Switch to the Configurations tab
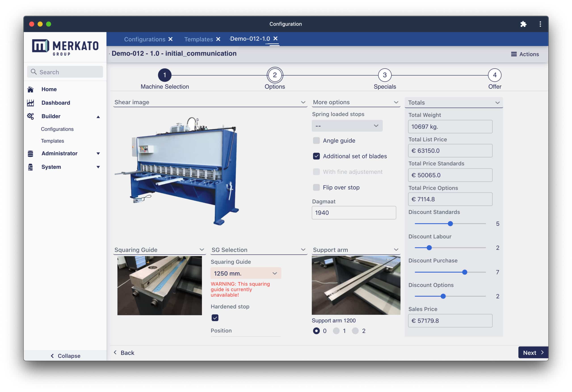This screenshot has height=392, width=572. pyautogui.click(x=145, y=39)
